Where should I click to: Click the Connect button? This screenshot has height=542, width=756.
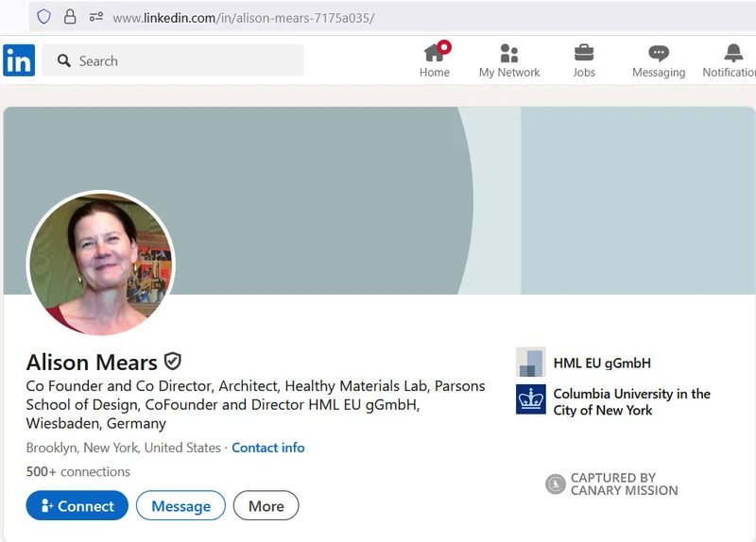pyautogui.click(x=77, y=505)
